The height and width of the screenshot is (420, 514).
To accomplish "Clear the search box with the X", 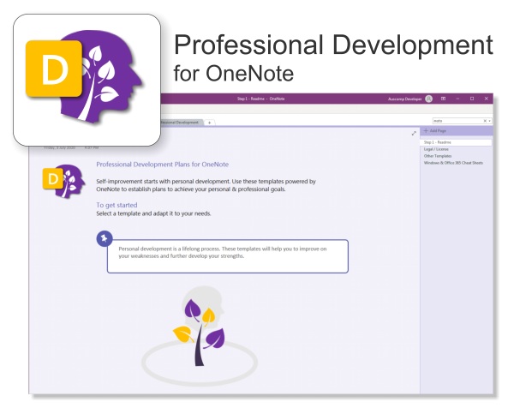I will tap(485, 121).
